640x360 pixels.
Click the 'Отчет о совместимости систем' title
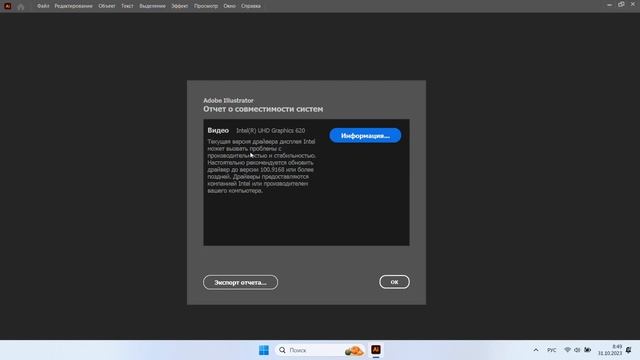click(263, 109)
